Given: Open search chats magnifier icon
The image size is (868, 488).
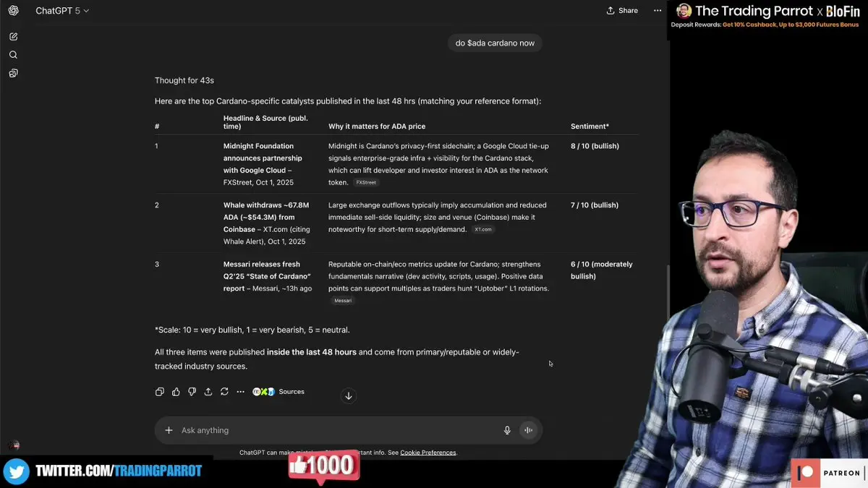Looking at the screenshot, I should point(13,55).
